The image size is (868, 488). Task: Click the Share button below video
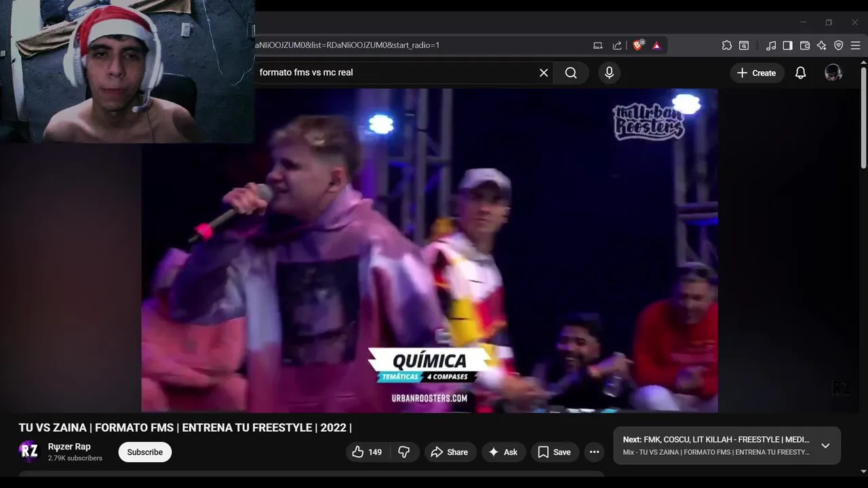coord(450,452)
